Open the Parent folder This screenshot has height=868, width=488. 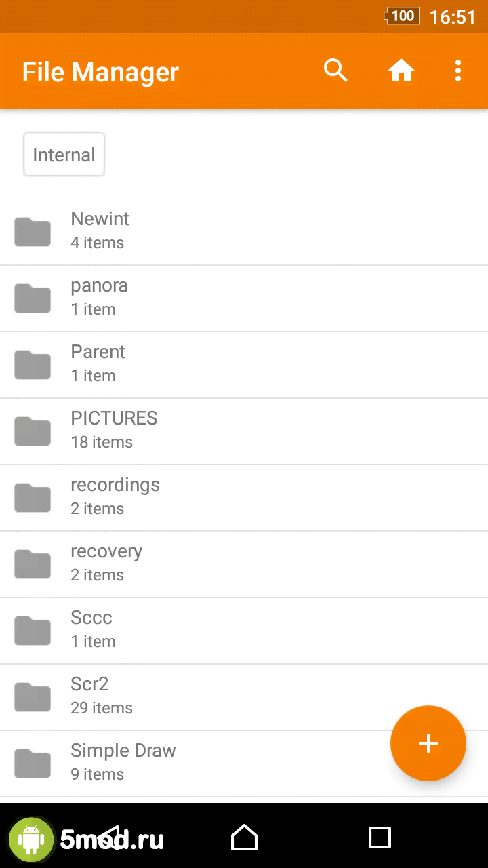pos(244,364)
